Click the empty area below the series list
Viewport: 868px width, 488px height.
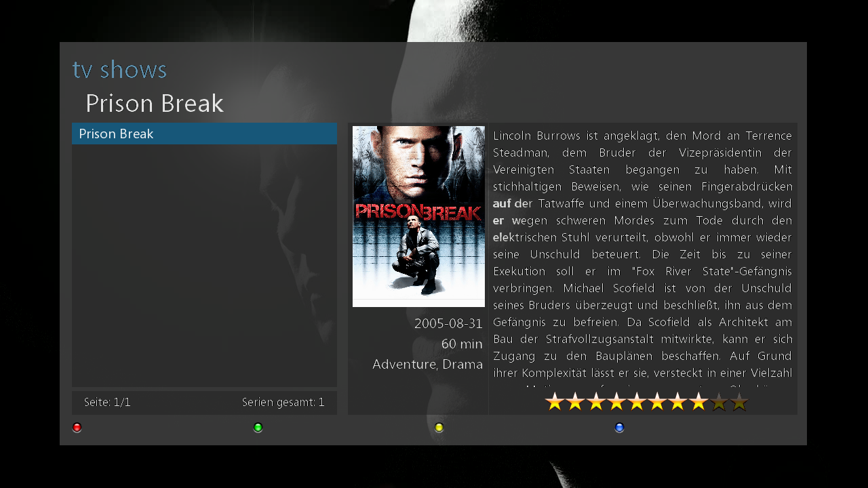(x=204, y=266)
